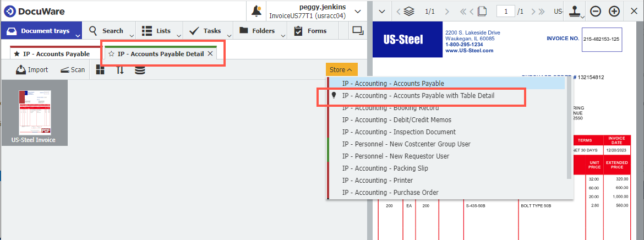This screenshot has height=240, width=644.
Task: Choose IP - Accounting - Accounts Payable
Action: click(446, 84)
